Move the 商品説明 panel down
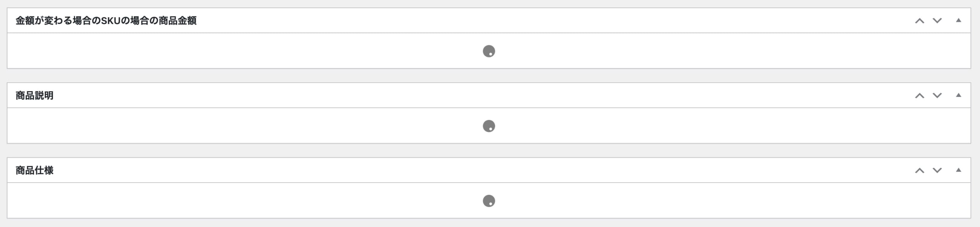 click(937, 95)
